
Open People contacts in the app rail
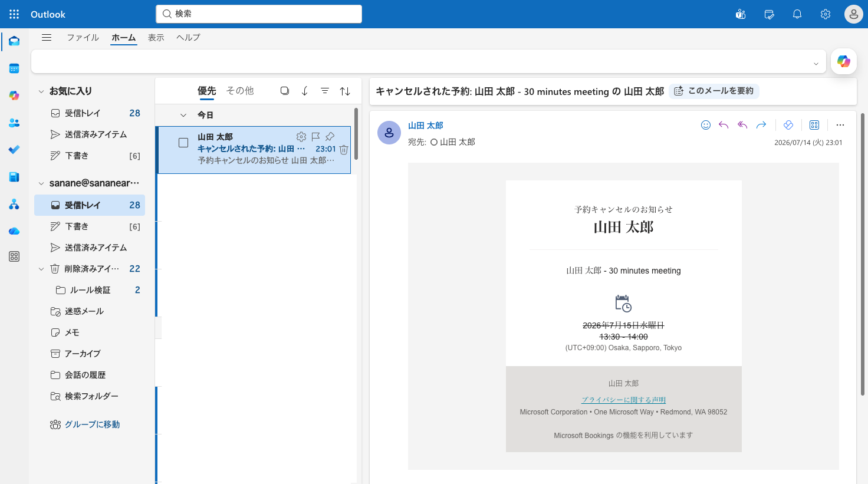point(14,123)
